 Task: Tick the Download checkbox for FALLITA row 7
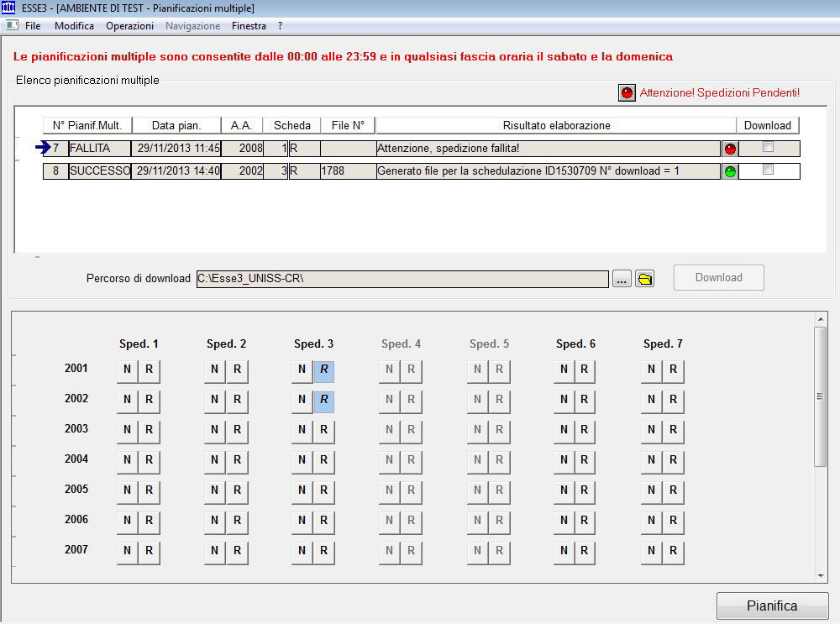coord(768,147)
